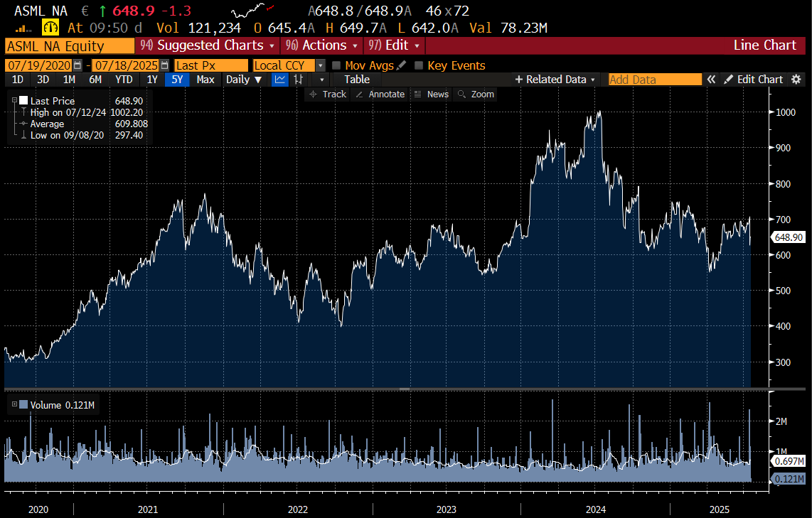Click the Mov Avgs pencil edit icon
The height and width of the screenshot is (518, 812).
tap(401, 65)
